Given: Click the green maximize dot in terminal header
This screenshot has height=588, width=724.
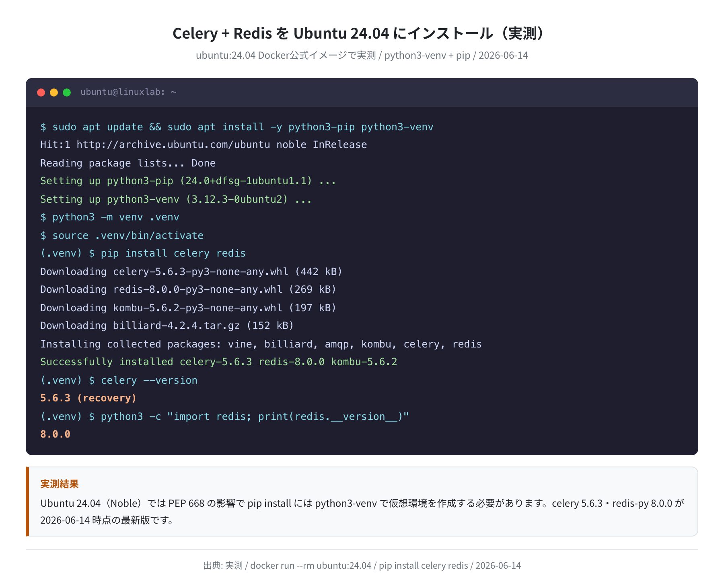Looking at the screenshot, I should [x=67, y=93].
